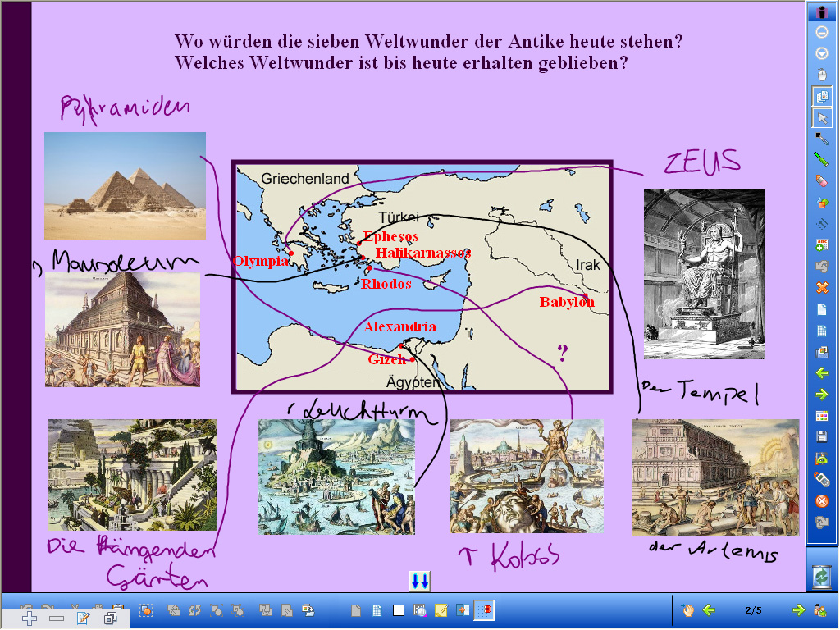Go to next page in bottom bar
Screen dimensions: 840x630
point(798,609)
